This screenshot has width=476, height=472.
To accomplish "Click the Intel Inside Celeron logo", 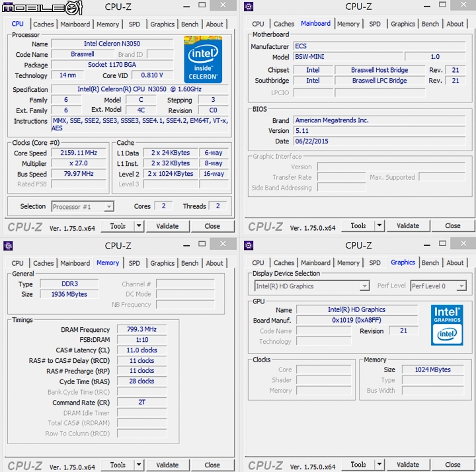I will (x=203, y=59).
